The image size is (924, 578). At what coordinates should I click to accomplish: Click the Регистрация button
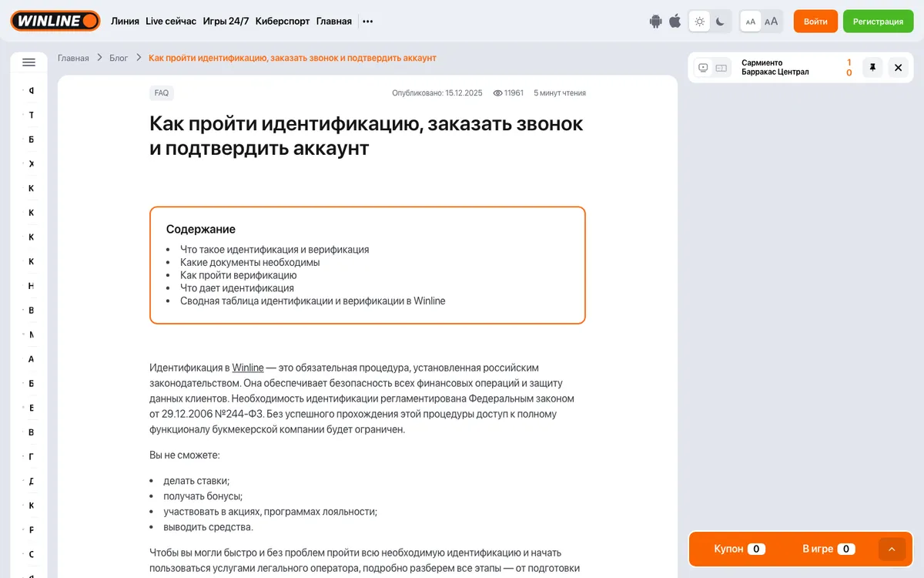[x=878, y=22]
